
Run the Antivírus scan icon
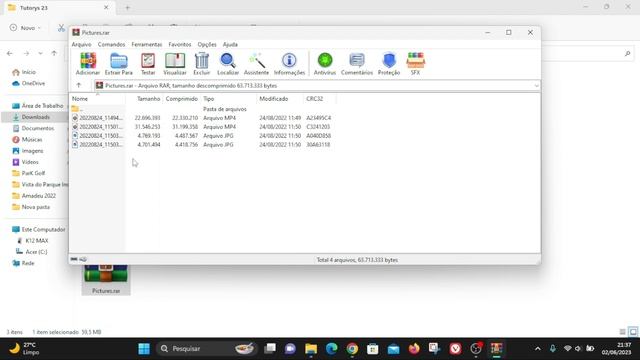[325, 64]
